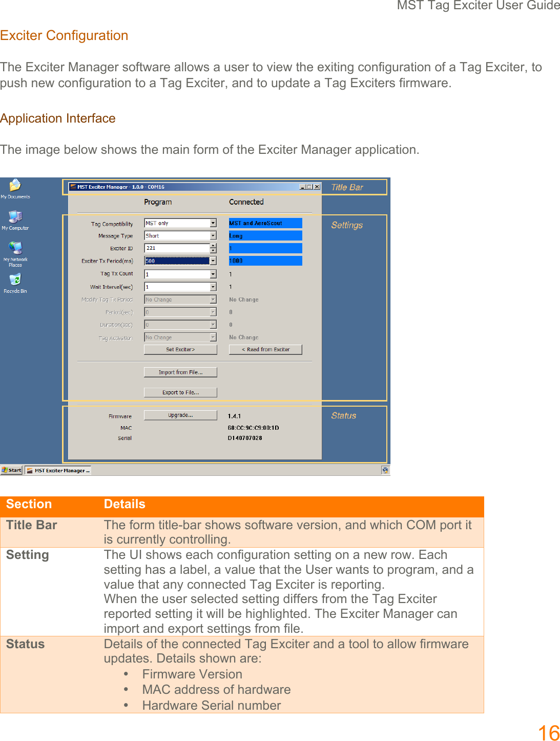This screenshot has width=560, height=741.
Task: Click the 'Tag Compatibility' label
Action: [x=112, y=224]
